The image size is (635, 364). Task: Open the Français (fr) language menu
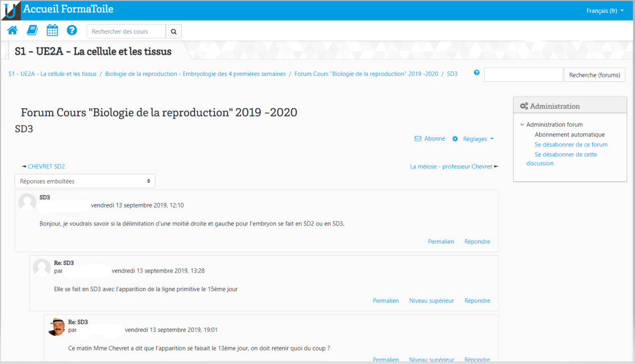(x=605, y=11)
